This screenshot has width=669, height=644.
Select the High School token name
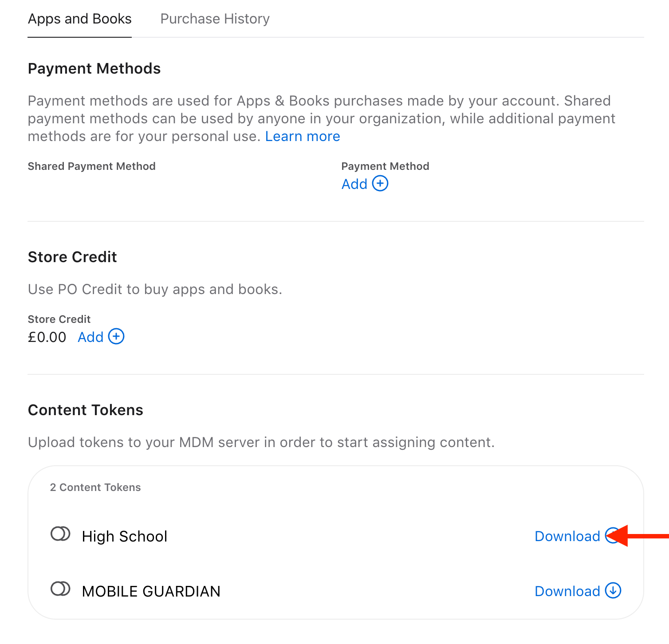(x=125, y=536)
